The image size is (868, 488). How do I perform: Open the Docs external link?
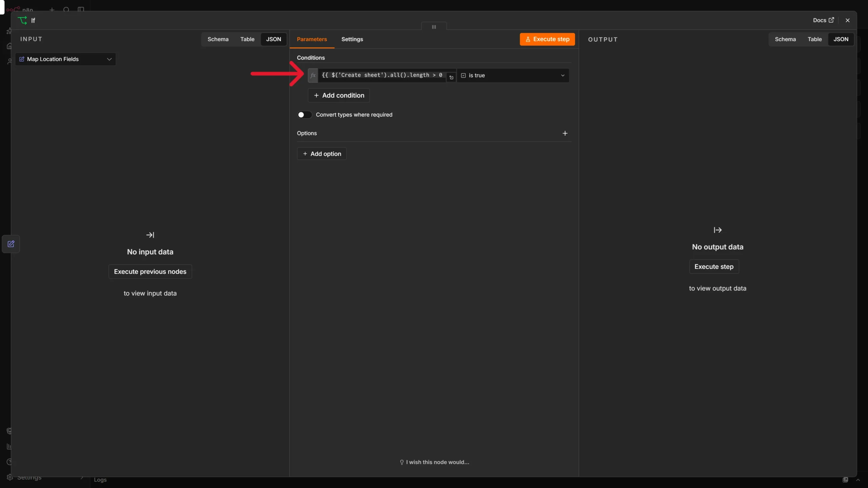[x=823, y=20]
